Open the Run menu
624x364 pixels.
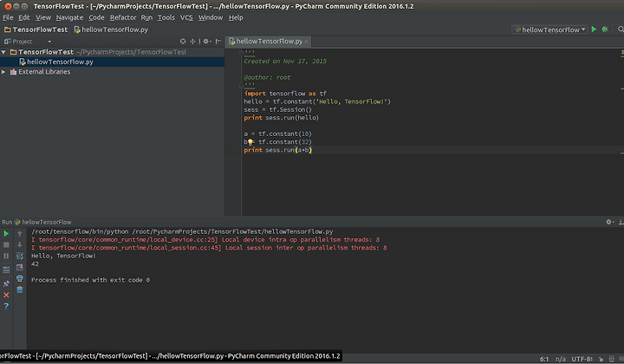(x=146, y=17)
